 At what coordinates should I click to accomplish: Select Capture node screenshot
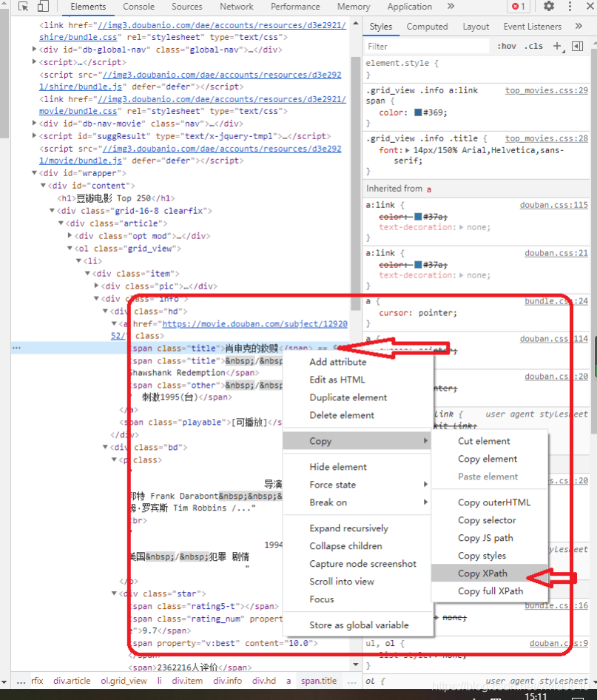point(362,564)
